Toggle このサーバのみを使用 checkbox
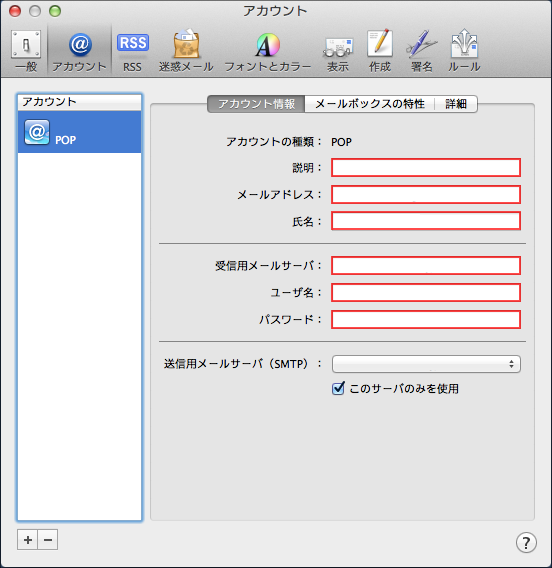552x568 pixels. click(x=338, y=389)
